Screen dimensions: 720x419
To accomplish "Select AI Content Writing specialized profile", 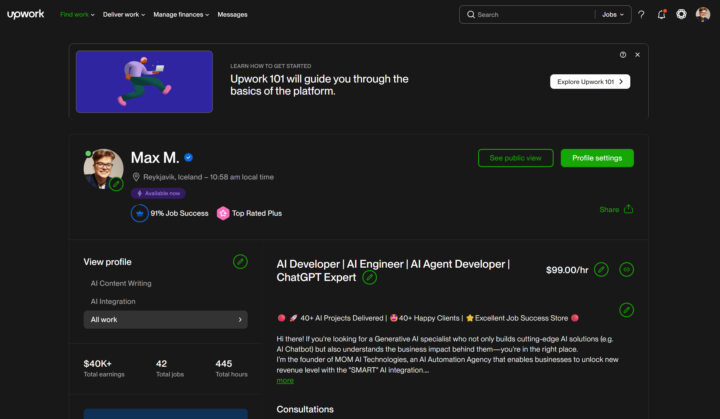I will [122, 283].
